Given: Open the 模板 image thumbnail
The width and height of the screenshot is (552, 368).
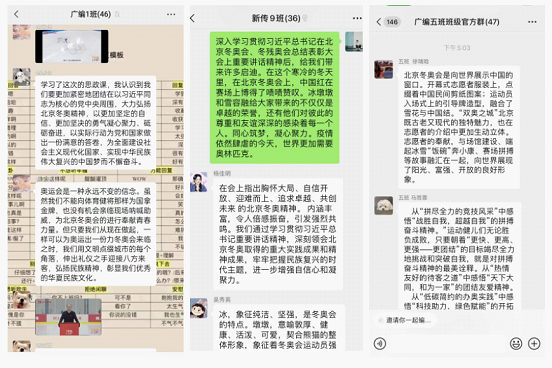Looking at the screenshot, I should coord(72,46).
